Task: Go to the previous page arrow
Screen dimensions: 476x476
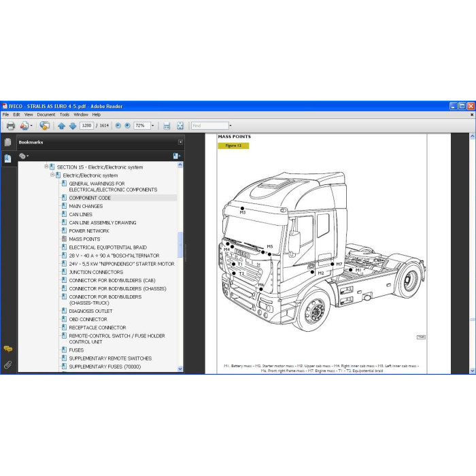Action: pyautogui.click(x=61, y=126)
